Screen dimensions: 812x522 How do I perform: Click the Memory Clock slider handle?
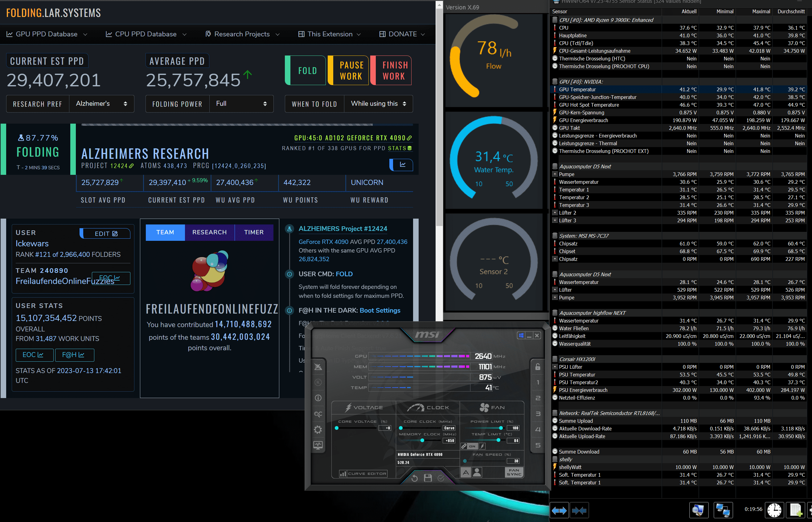422,440
